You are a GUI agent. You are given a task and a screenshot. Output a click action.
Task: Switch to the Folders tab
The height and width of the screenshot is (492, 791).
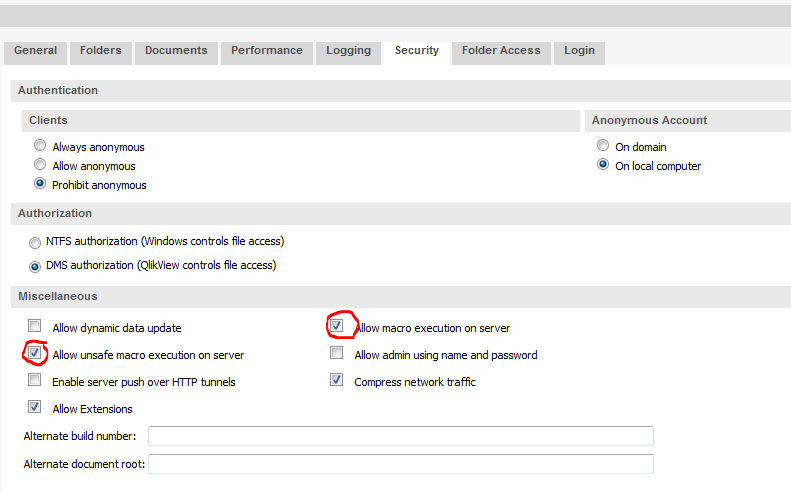[x=100, y=51]
